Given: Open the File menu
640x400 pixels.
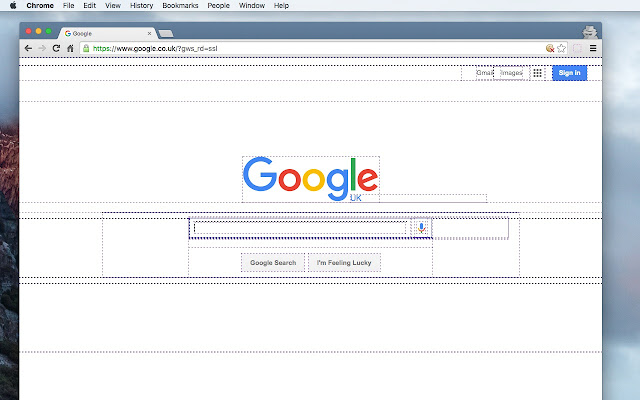Looking at the screenshot, I should pyautogui.click(x=69, y=5).
